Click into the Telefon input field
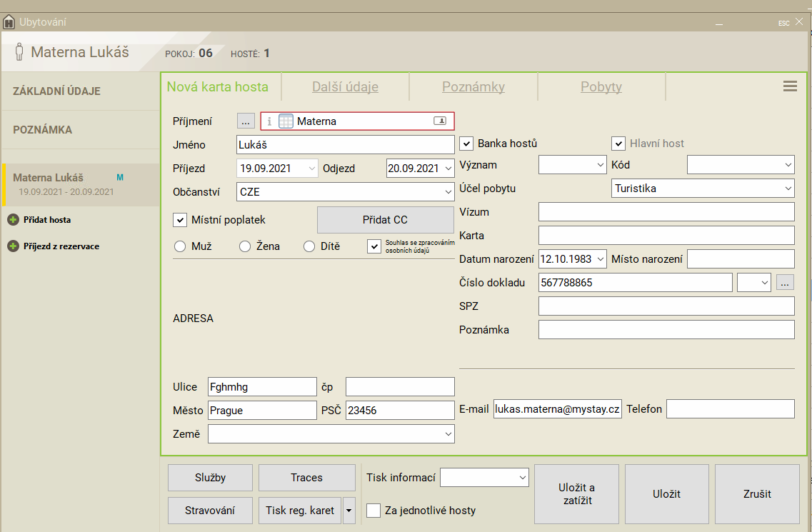 [x=730, y=409]
